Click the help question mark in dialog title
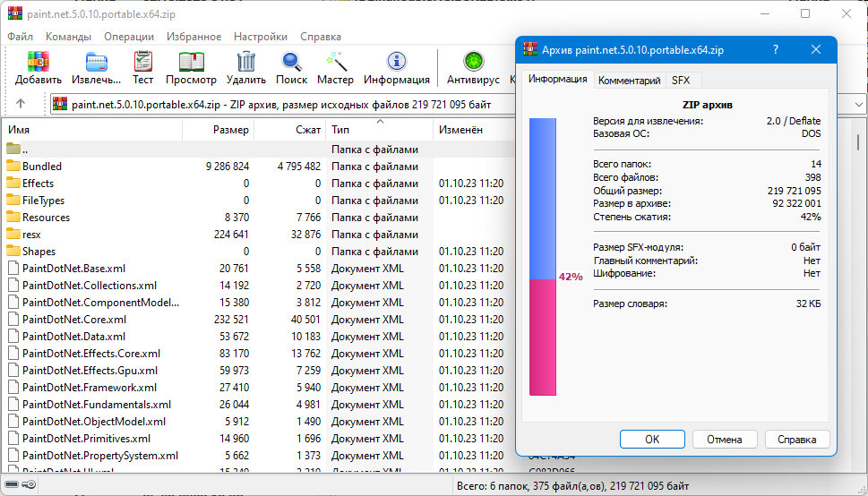The width and height of the screenshot is (868, 496). pyautogui.click(x=776, y=49)
